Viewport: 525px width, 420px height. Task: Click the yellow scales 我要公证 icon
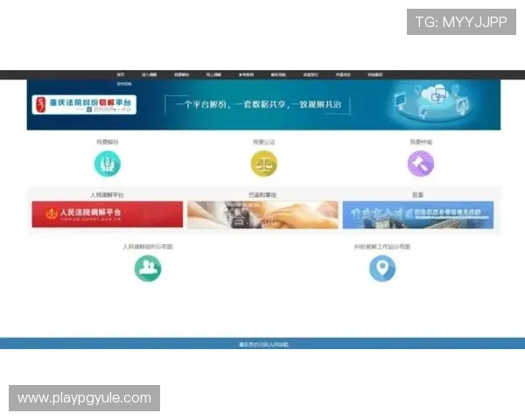(x=264, y=164)
